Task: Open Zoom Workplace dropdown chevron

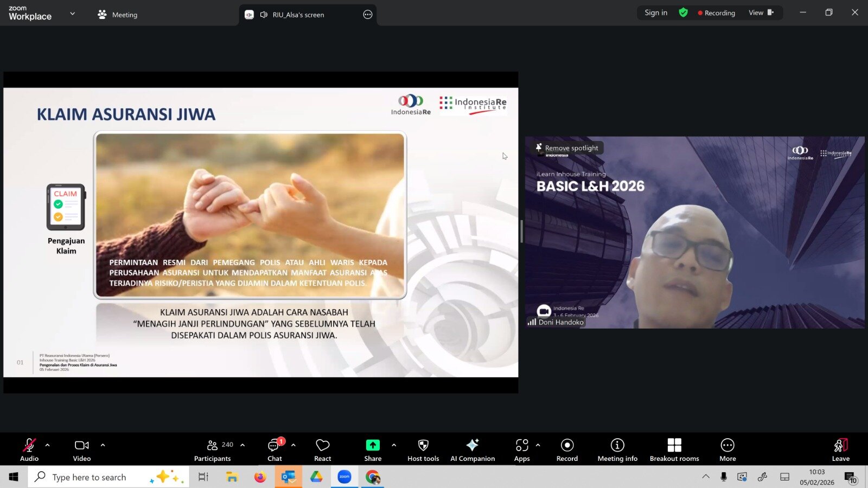Action: pos(73,14)
